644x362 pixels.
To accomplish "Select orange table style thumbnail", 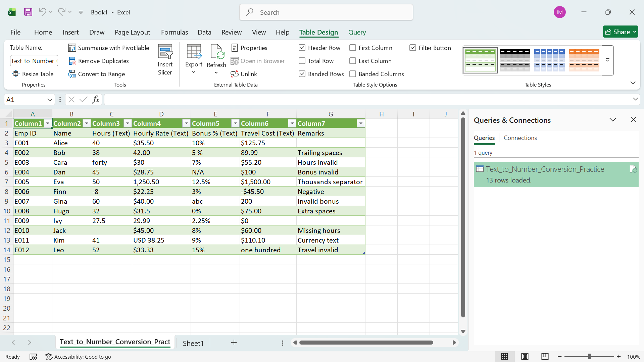I will [x=584, y=60].
